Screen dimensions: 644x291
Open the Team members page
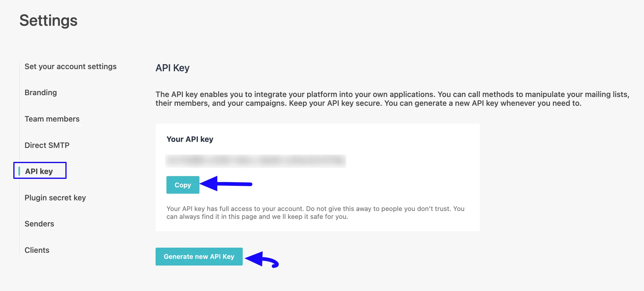[52, 119]
